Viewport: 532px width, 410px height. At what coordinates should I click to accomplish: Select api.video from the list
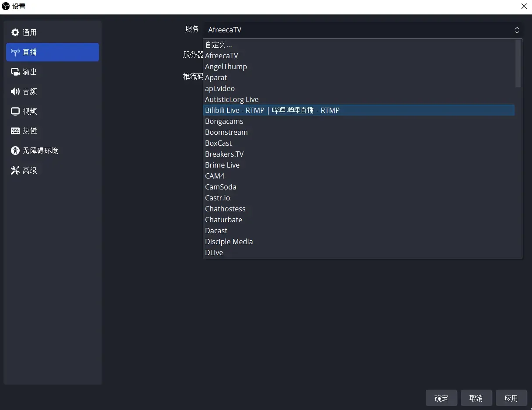point(359,88)
